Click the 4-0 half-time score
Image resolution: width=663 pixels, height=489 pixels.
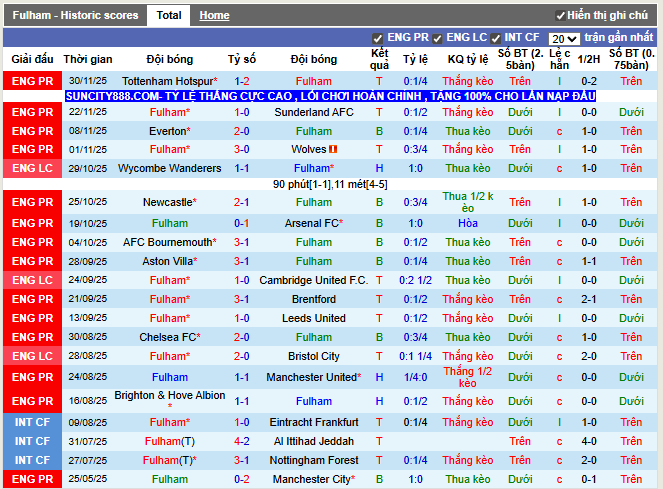click(x=589, y=442)
